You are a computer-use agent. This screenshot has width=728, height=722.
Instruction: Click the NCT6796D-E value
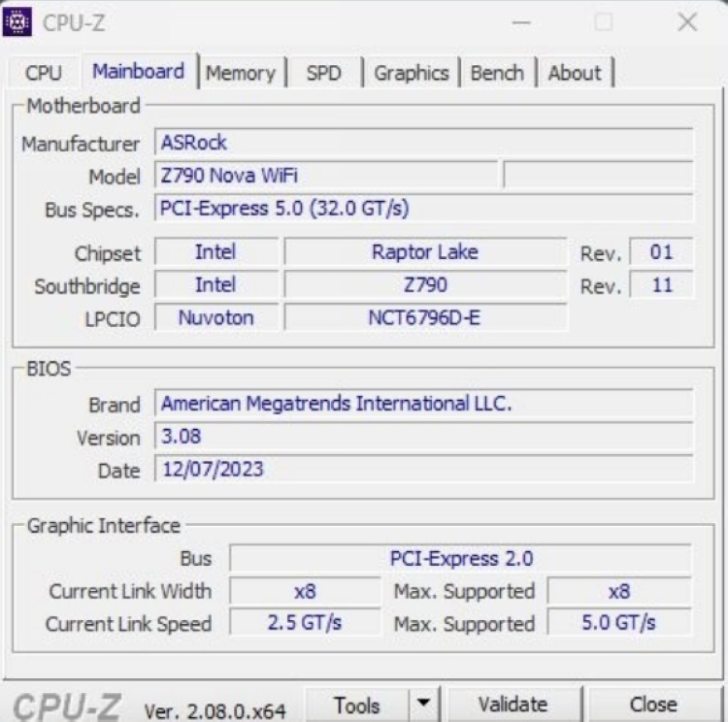(425, 317)
